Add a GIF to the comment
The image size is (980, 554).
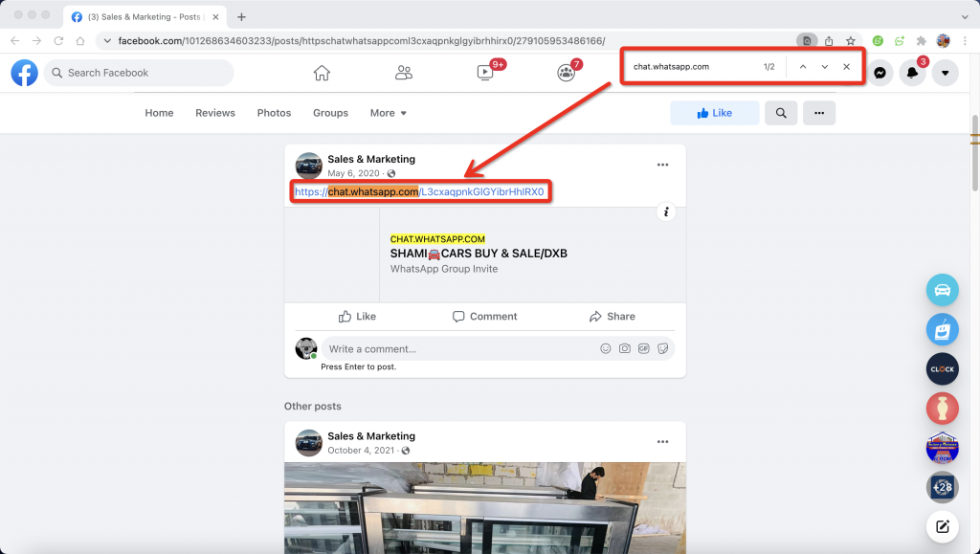(x=644, y=348)
